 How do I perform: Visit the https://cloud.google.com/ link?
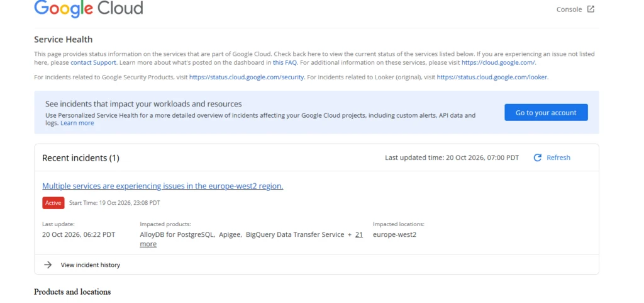point(499,63)
